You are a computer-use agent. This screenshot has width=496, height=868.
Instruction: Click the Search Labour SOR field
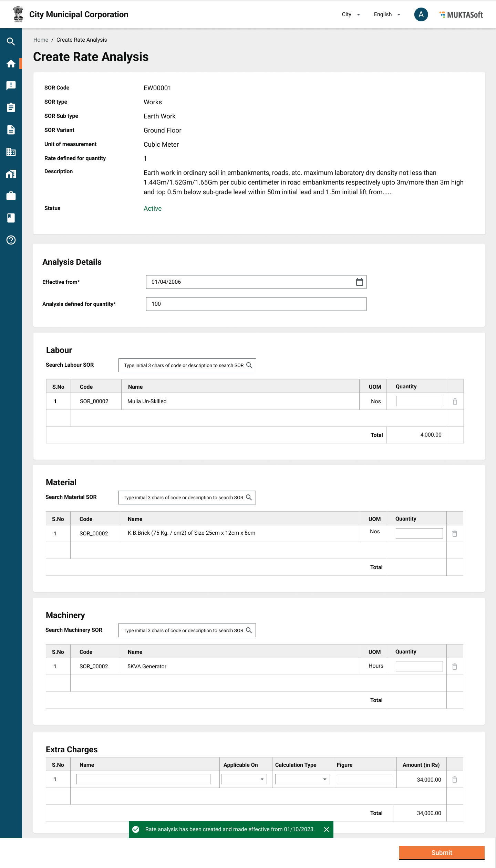(184, 365)
